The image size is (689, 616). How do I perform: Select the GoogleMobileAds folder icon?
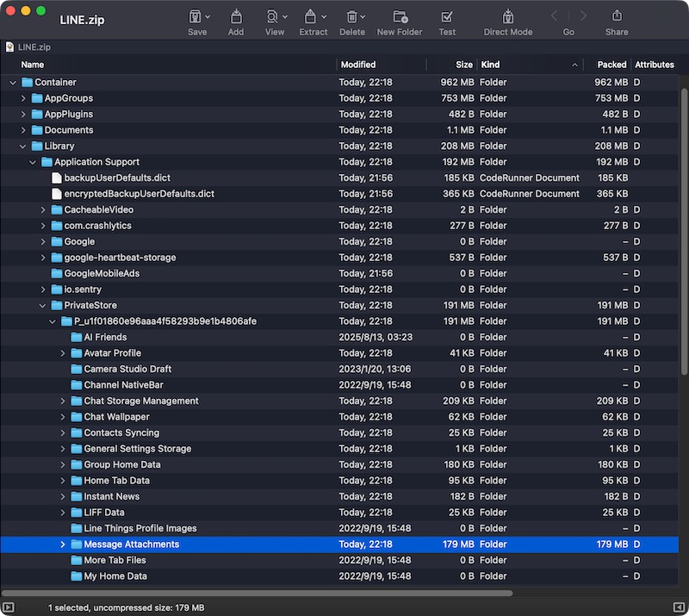click(57, 273)
